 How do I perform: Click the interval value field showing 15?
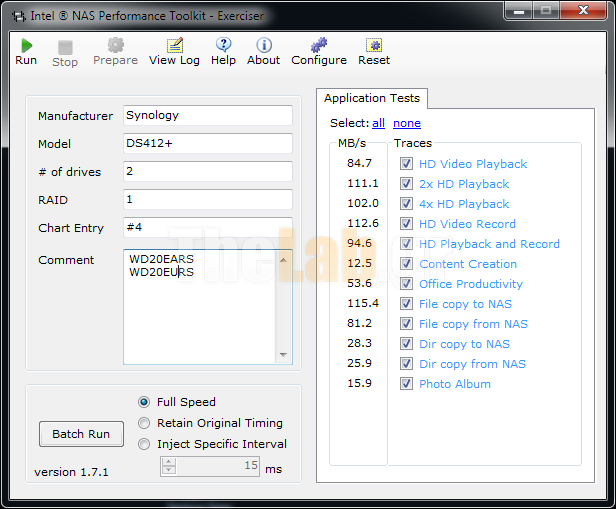point(218,466)
